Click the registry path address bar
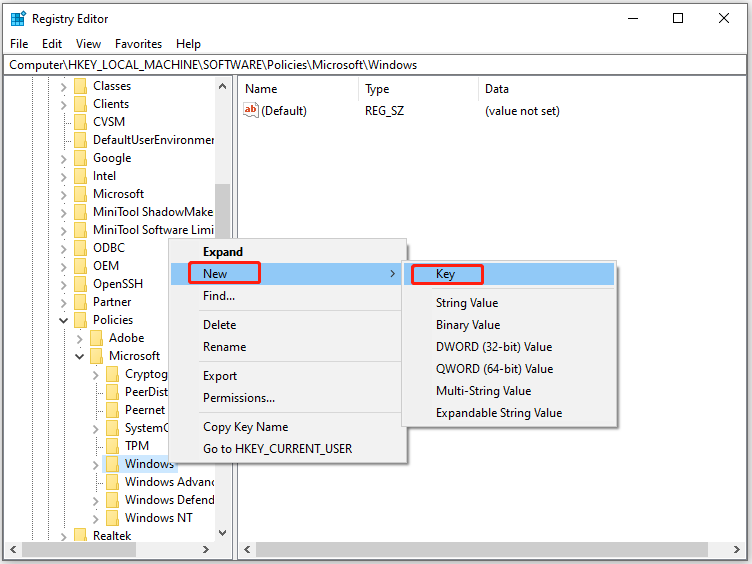 [375, 65]
